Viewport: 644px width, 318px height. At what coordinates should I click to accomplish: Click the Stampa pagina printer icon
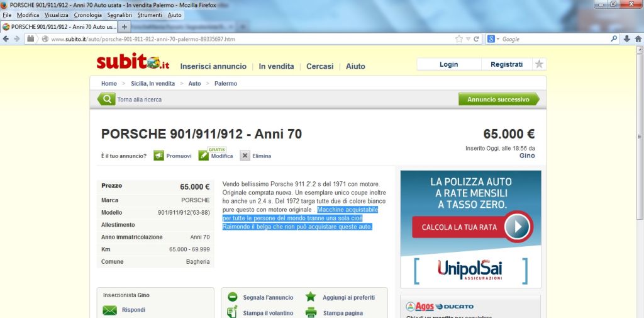click(311, 313)
